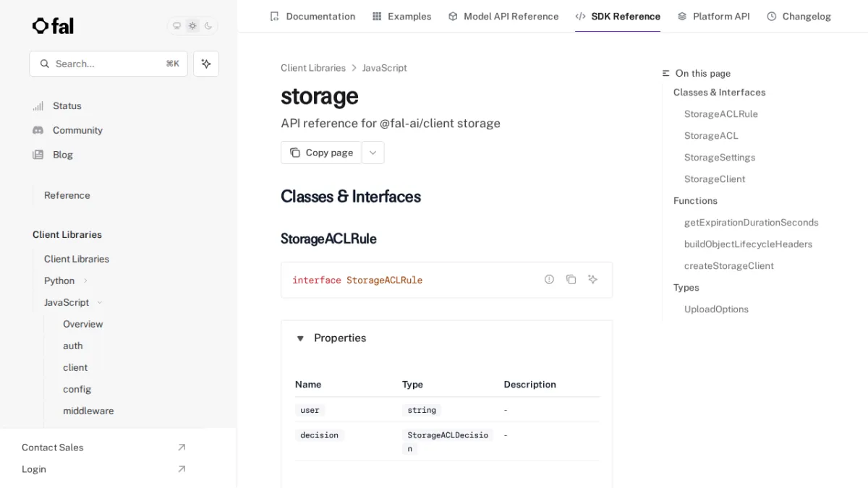Expand the Python section chevron
Viewport: 868px width, 488px height.
click(x=85, y=281)
